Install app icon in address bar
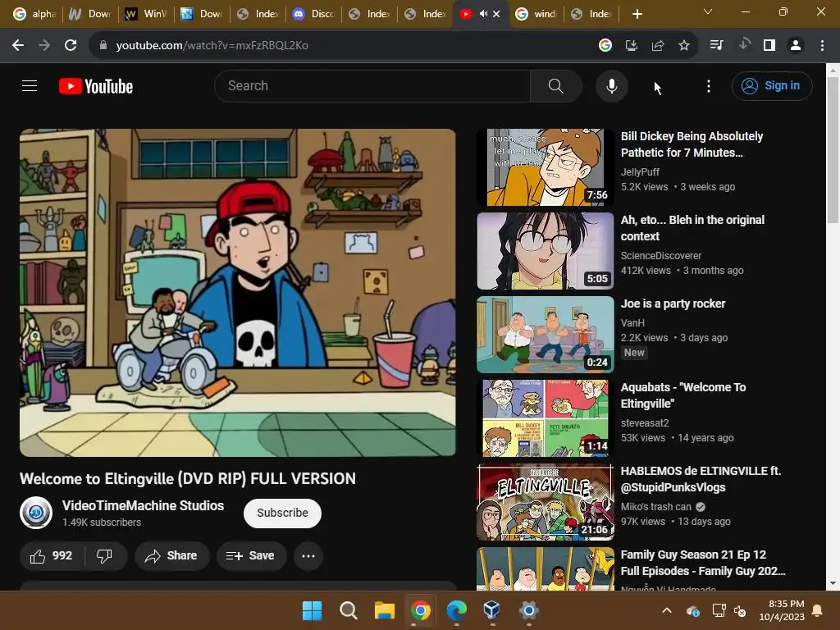 (x=632, y=46)
